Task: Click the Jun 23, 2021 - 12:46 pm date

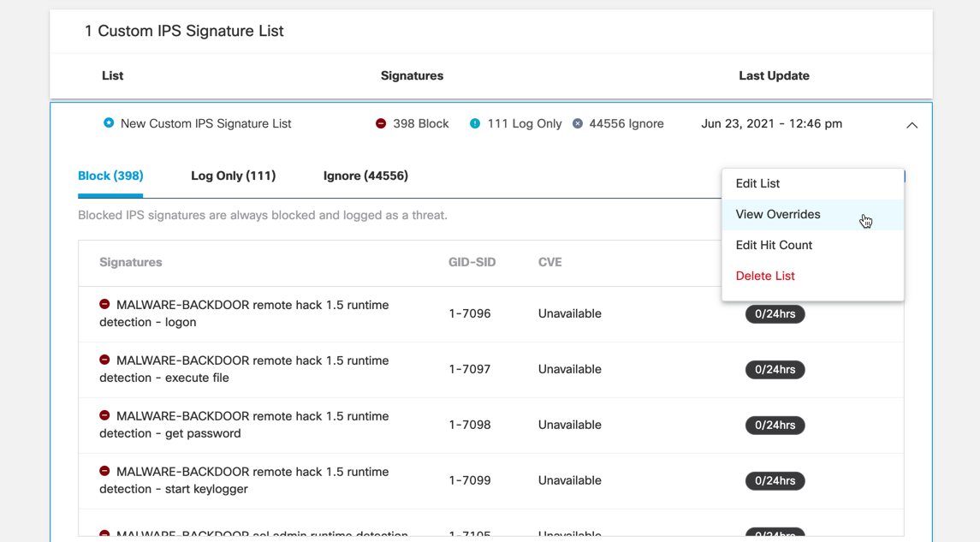Action: point(771,124)
